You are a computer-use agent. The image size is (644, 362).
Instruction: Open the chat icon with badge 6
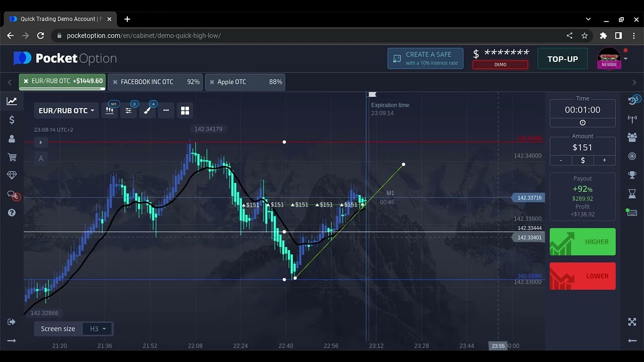click(x=12, y=195)
